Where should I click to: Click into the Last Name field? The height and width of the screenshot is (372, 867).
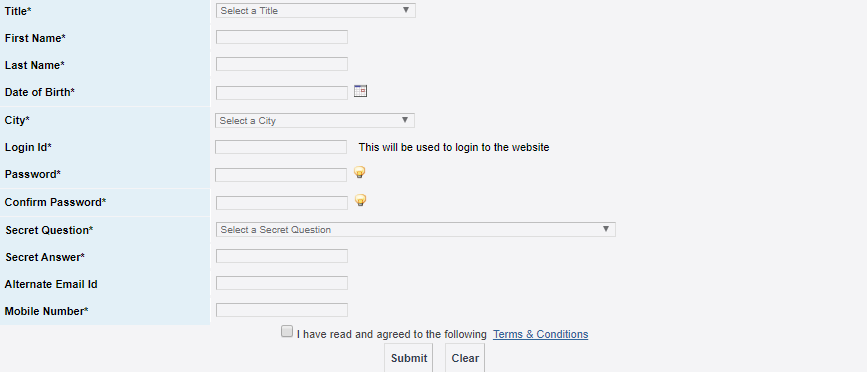[282, 64]
